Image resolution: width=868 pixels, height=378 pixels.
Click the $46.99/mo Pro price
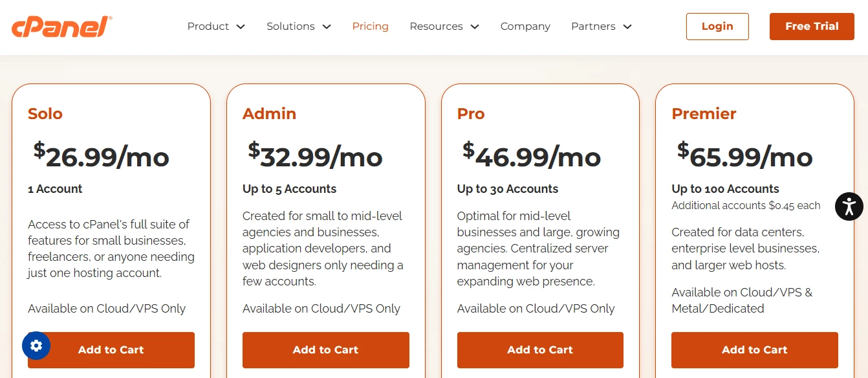[x=531, y=155]
